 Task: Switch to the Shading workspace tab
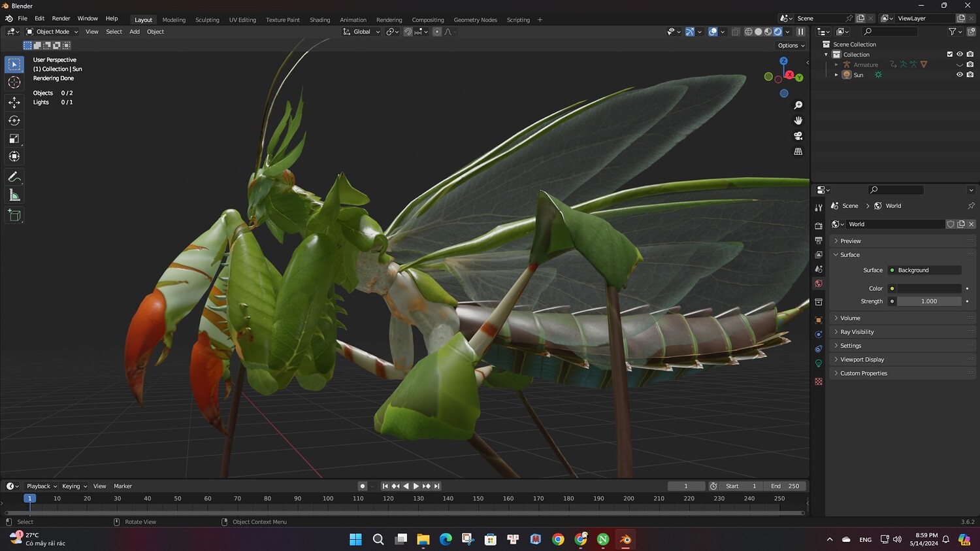(x=319, y=20)
